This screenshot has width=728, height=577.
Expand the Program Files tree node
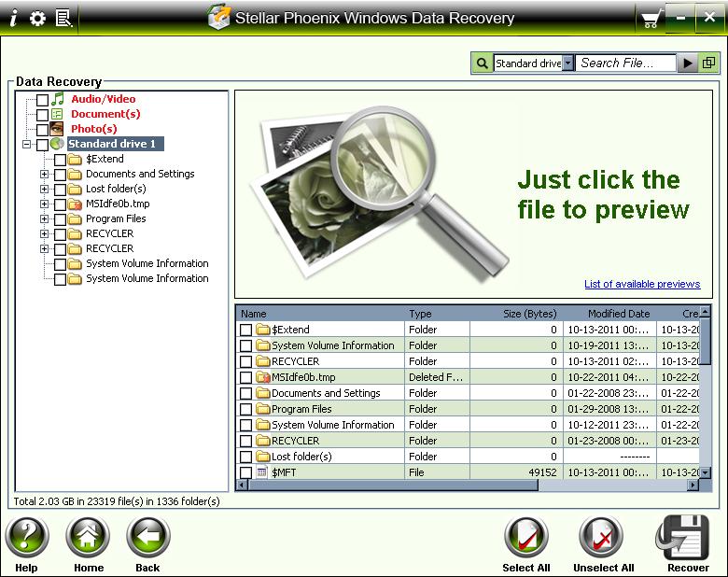[44, 218]
